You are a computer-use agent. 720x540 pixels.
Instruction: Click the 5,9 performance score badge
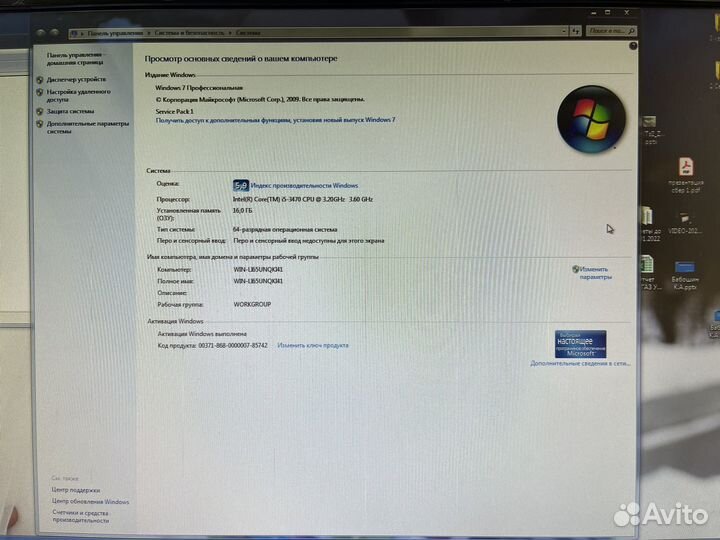coord(240,185)
